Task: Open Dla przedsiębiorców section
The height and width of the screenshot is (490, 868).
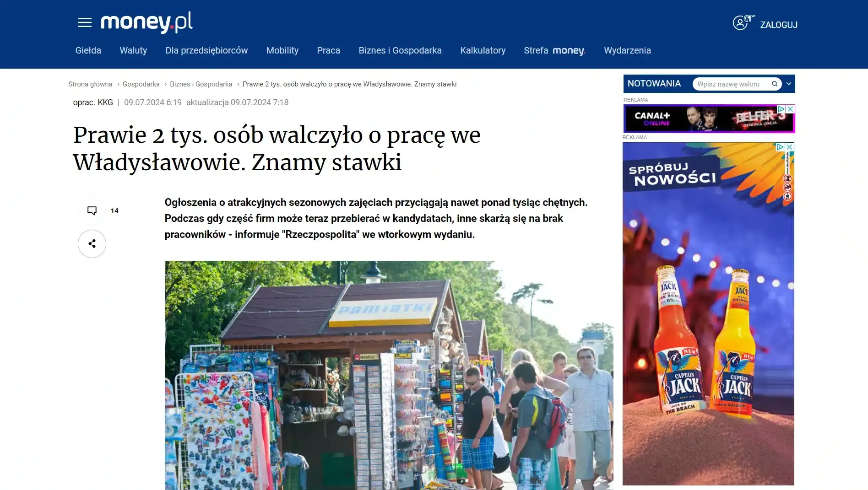Action: 206,50
